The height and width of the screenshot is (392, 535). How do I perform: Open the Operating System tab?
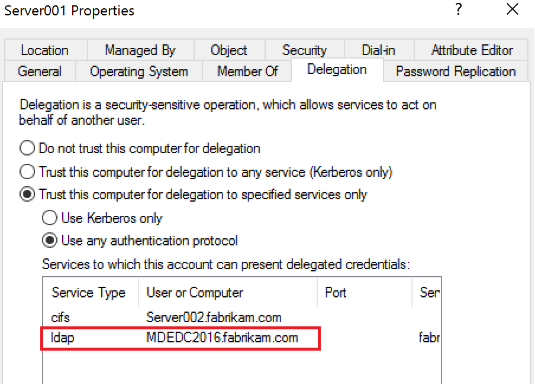(x=139, y=72)
